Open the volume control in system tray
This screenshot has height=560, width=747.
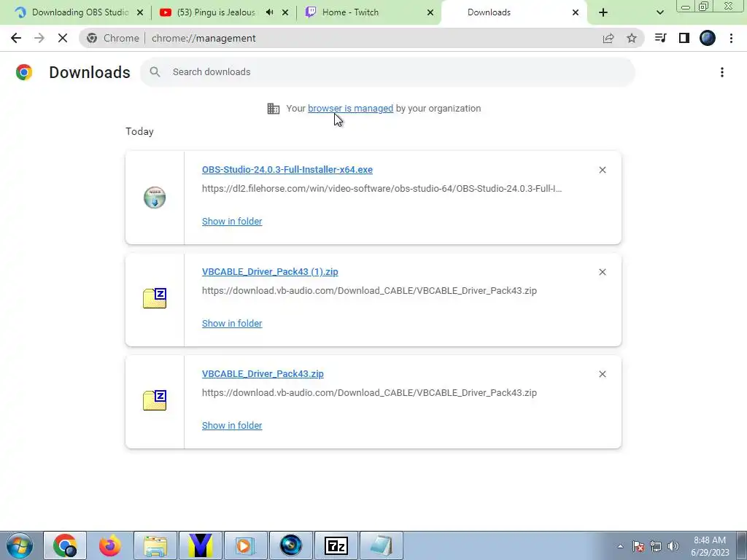pos(673,546)
